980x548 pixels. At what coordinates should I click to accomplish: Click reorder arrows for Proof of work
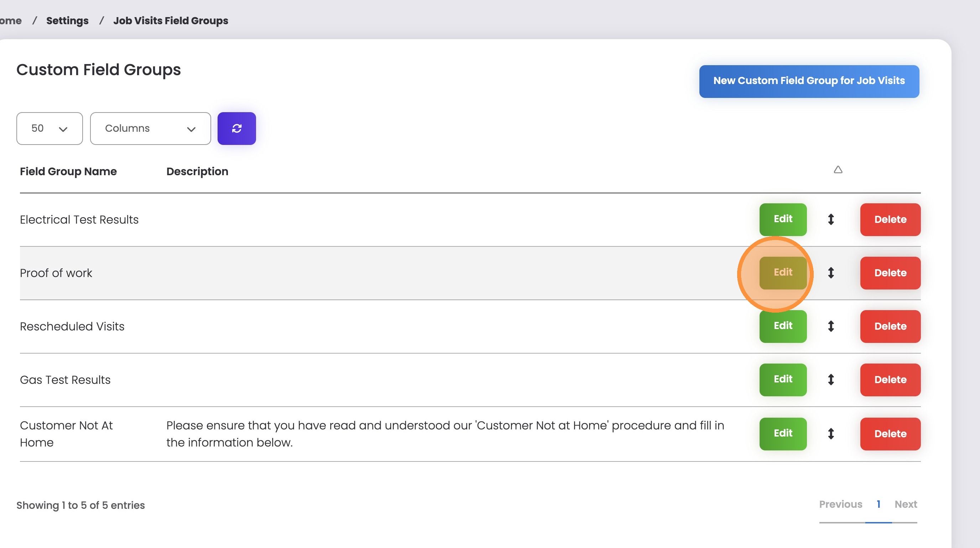click(831, 273)
